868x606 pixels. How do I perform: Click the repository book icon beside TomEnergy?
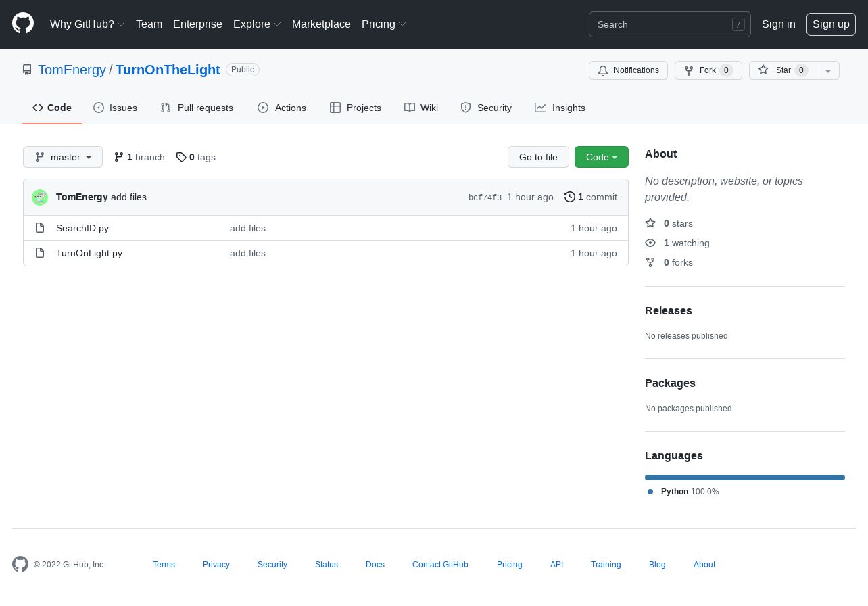click(27, 70)
